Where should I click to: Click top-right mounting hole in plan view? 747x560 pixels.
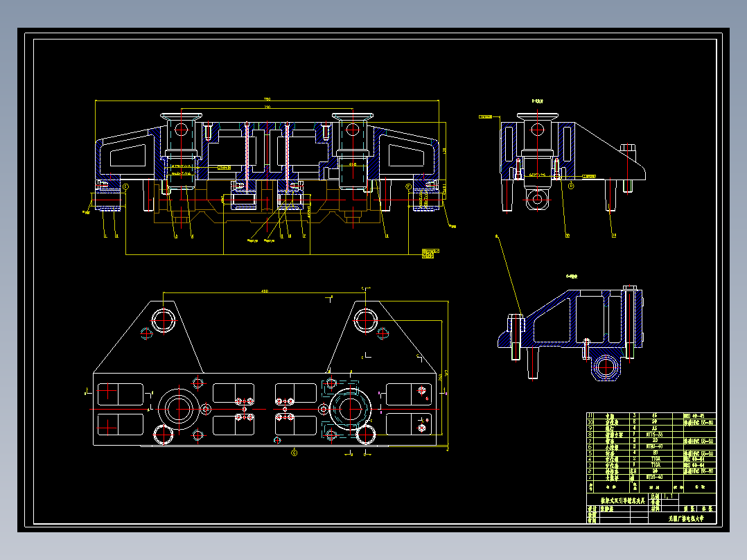click(365, 320)
